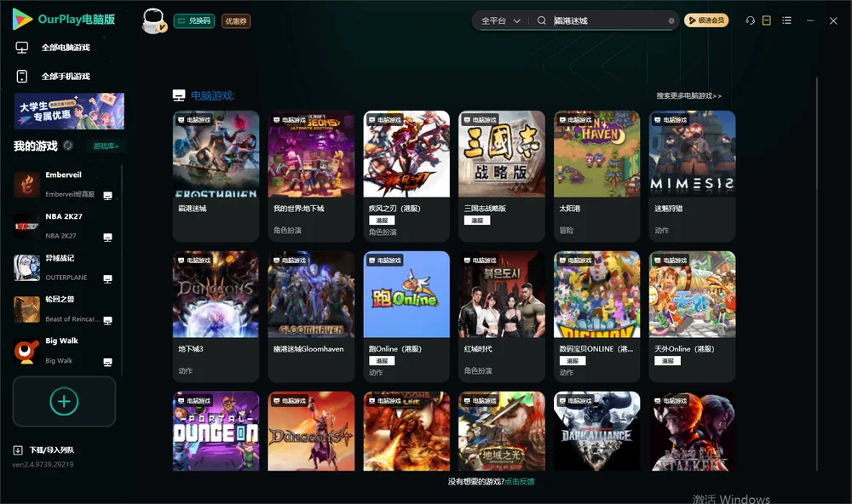Click the 兑换码 redeem code button
Viewport: 852px width, 504px height.
(194, 20)
